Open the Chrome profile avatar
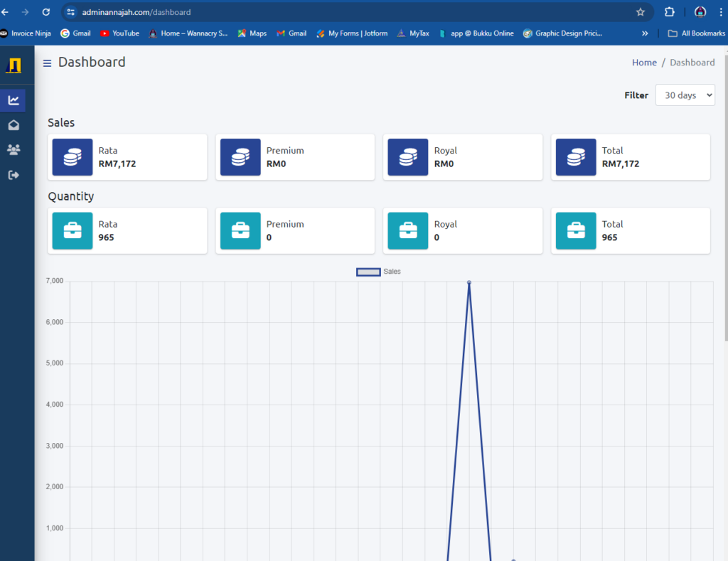The image size is (728, 561). (700, 12)
